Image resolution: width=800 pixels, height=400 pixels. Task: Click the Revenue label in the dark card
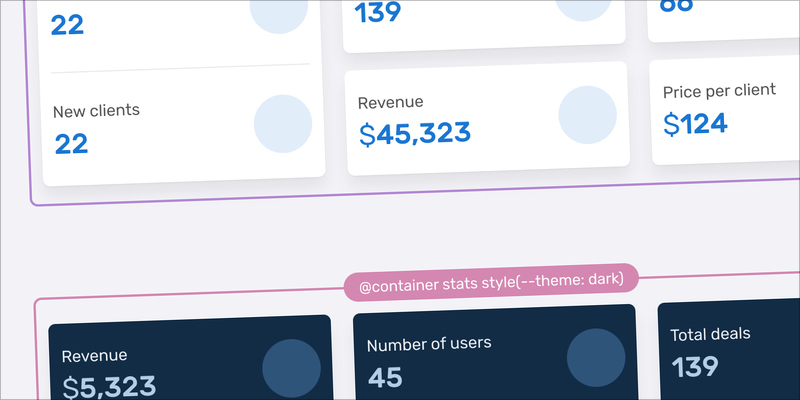[x=94, y=356]
